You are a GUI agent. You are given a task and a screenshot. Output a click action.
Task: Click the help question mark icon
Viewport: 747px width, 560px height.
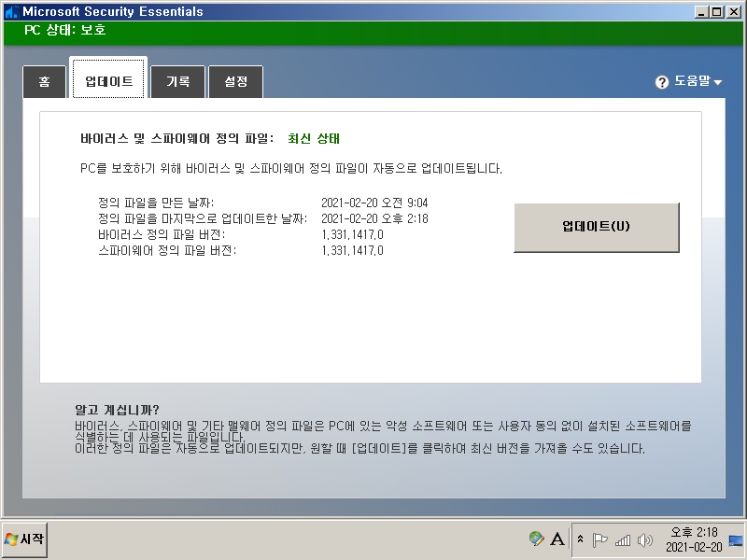pyautogui.click(x=662, y=82)
